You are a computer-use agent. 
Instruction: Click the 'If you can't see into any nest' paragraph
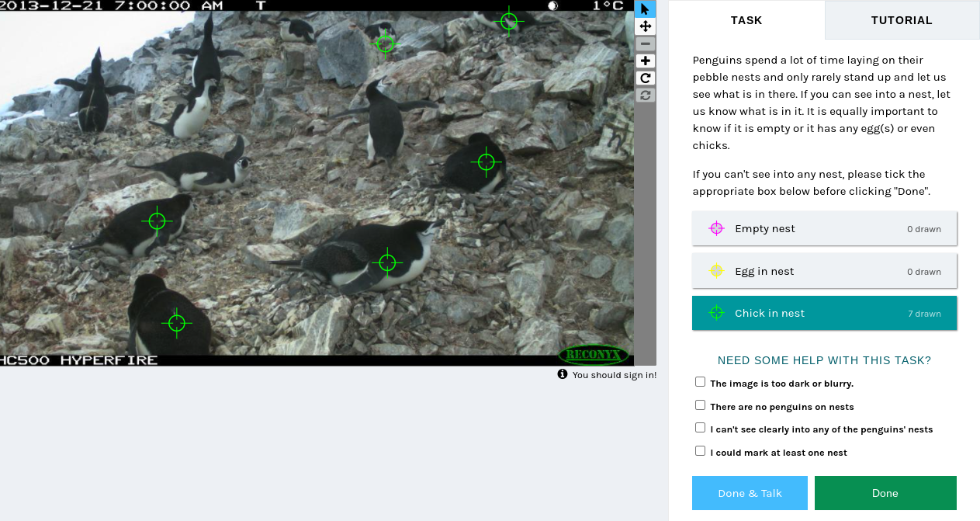tap(824, 182)
